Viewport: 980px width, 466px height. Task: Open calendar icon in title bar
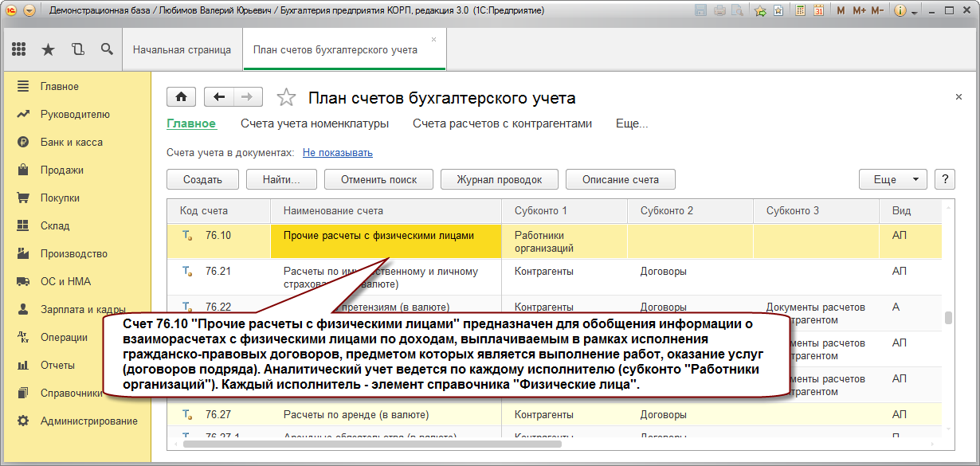click(x=818, y=11)
